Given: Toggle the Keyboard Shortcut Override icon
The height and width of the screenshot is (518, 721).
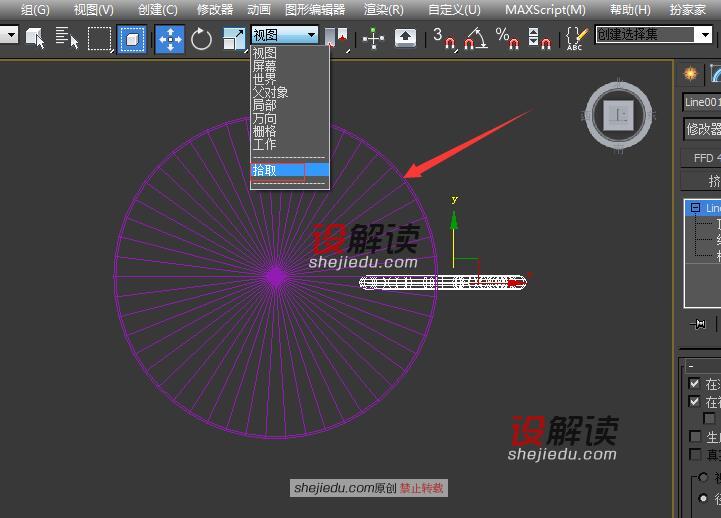Looking at the screenshot, I should (x=405, y=38).
